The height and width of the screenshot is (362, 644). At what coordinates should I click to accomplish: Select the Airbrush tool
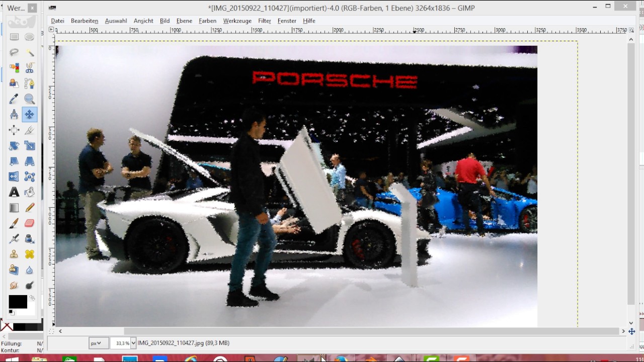[x=14, y=239]
